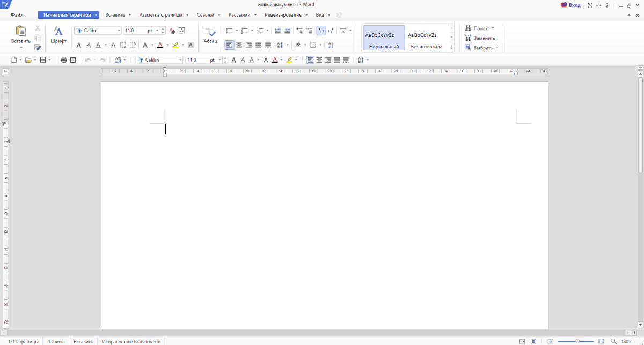Toggle center alignment in the ribbon
Screen dimensions: 644x345
[x=239, y=45]
